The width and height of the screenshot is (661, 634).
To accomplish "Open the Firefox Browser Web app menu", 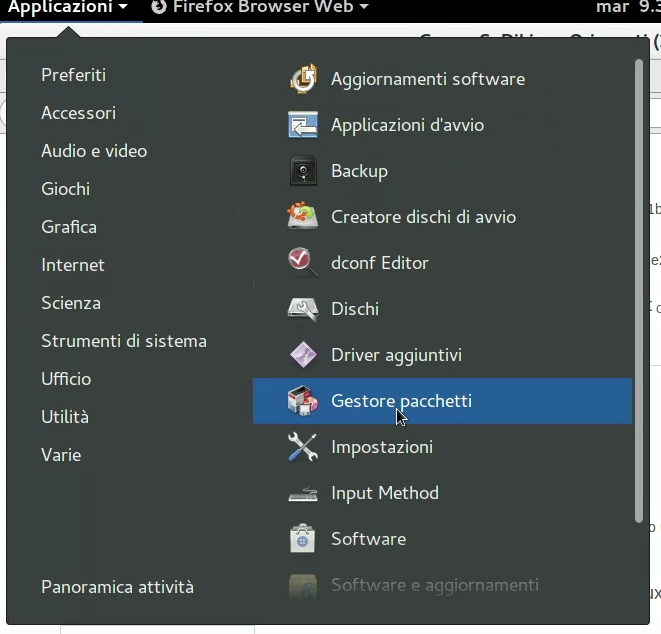I will (x=260, y=8).
